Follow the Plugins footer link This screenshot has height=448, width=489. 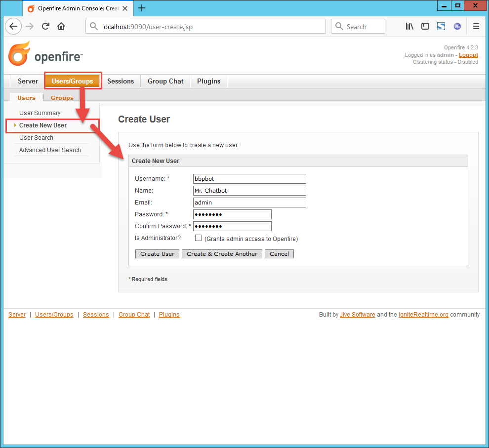169,315
